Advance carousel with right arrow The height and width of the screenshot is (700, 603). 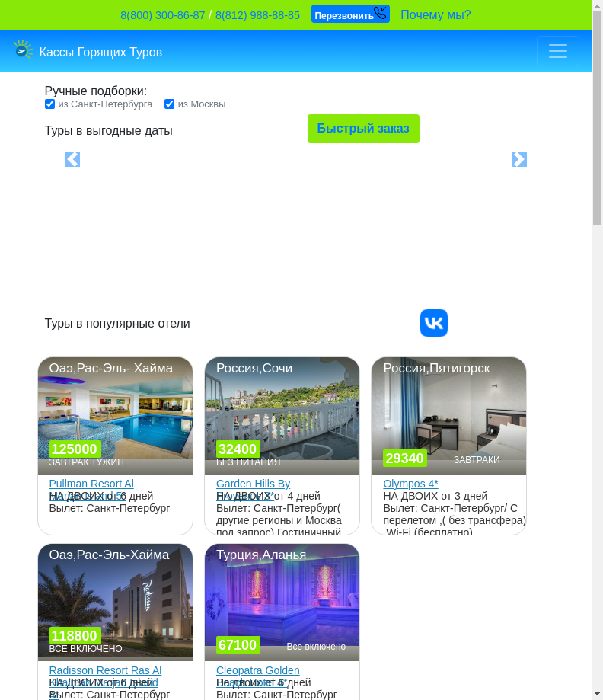click(x=519, y=159)
